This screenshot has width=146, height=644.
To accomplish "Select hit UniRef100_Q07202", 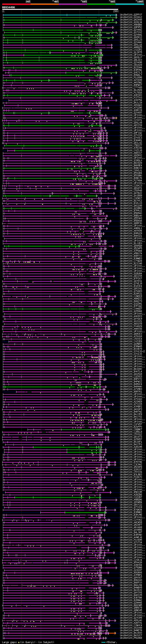I will click(x=131, y=32).
